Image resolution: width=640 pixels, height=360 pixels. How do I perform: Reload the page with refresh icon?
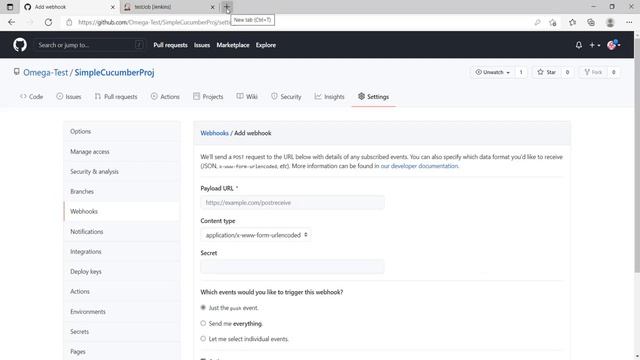pyautogui.click(x=48, y=22)
